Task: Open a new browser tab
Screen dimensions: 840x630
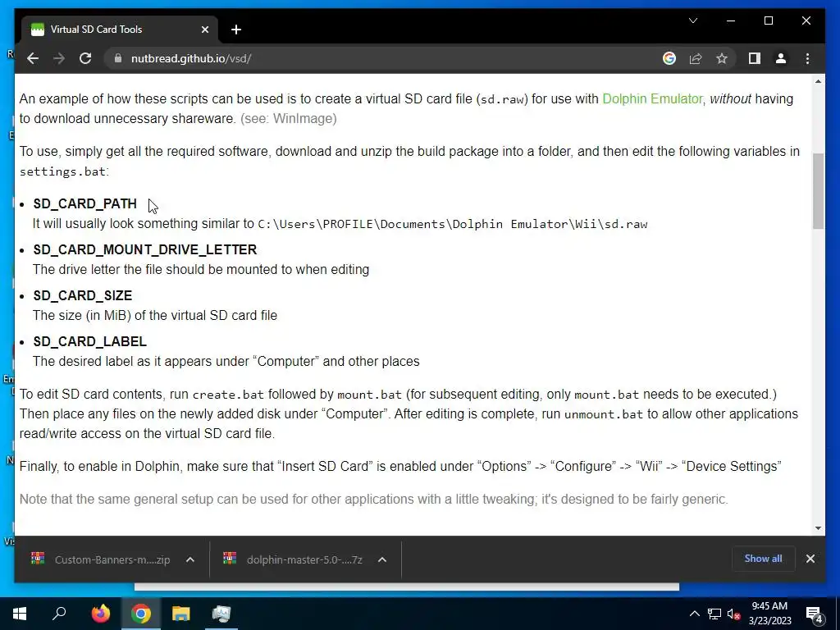Action: [236, 30]
